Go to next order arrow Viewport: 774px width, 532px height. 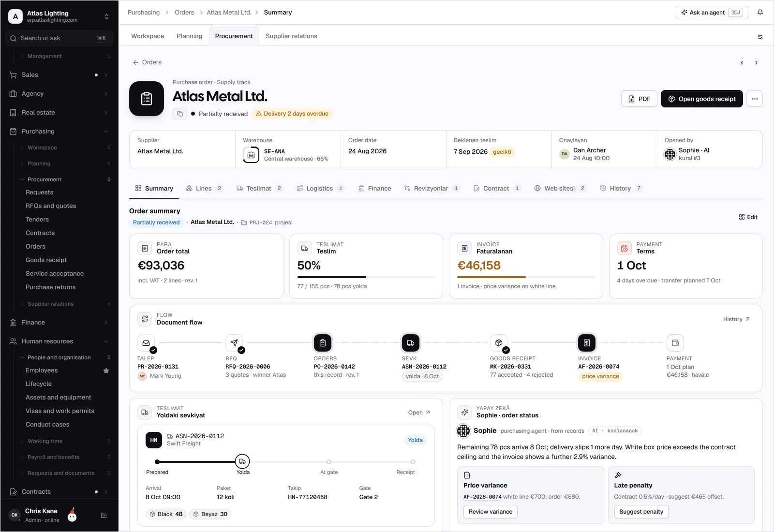click(756, 62)
